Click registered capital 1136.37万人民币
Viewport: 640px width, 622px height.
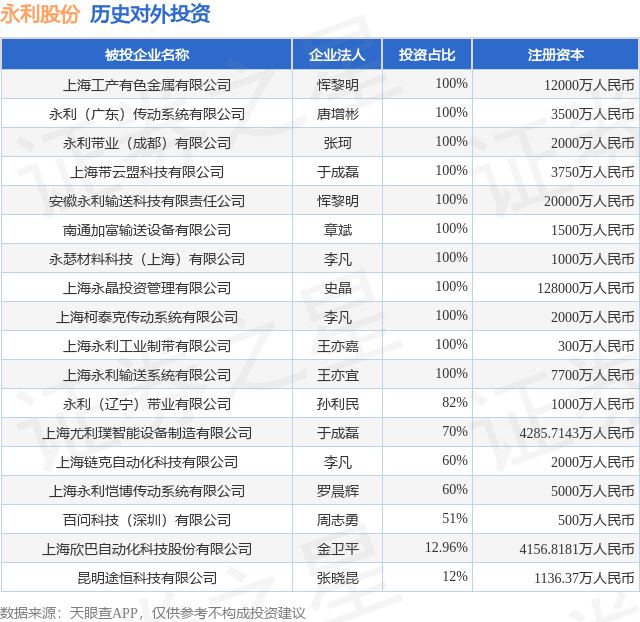tap(584, 578)
